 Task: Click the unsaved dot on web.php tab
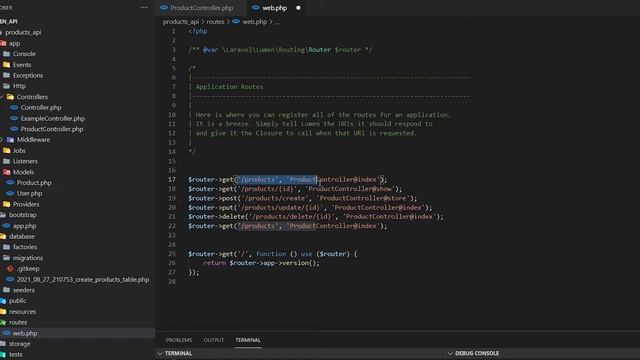point(298,8)
